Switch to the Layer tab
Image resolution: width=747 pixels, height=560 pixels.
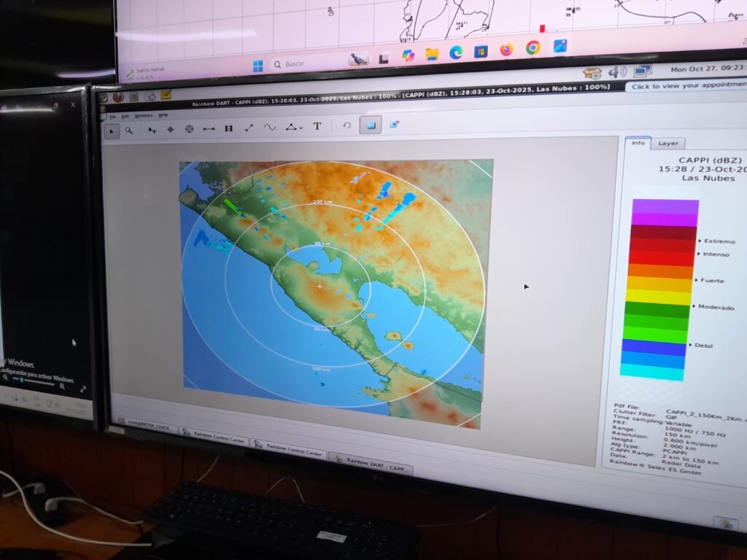[667, 143]
